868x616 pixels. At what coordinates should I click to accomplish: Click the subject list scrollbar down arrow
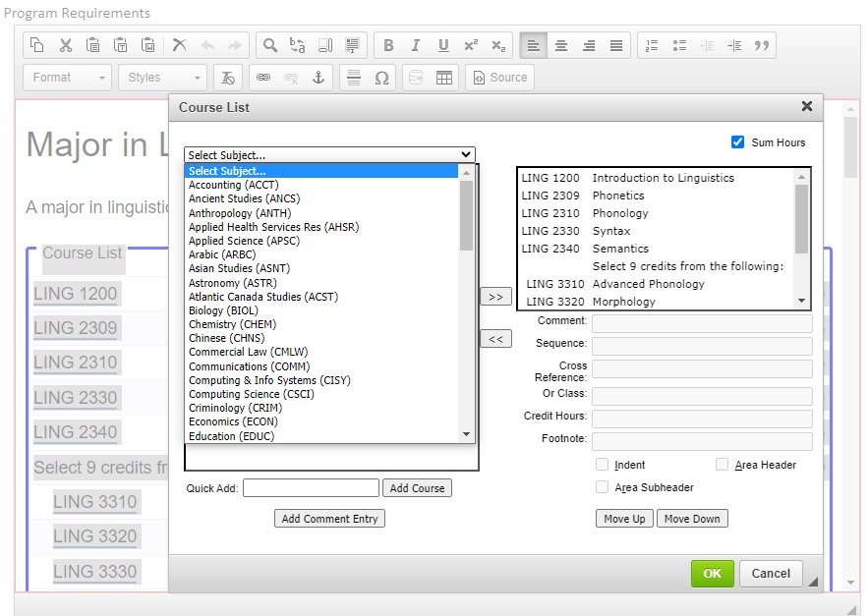tap(467, 434)
